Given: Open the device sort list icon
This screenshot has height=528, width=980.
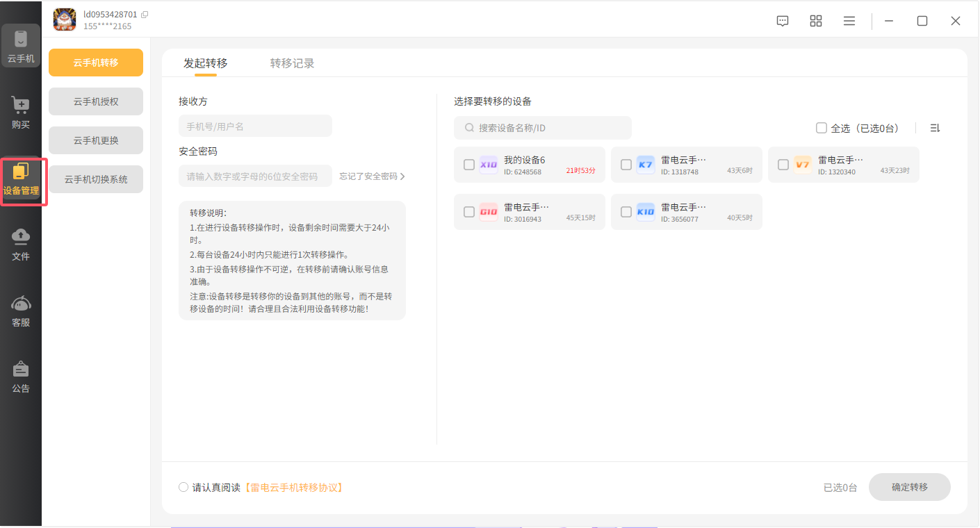Looking at the screenshot, I should pos(935,128).
